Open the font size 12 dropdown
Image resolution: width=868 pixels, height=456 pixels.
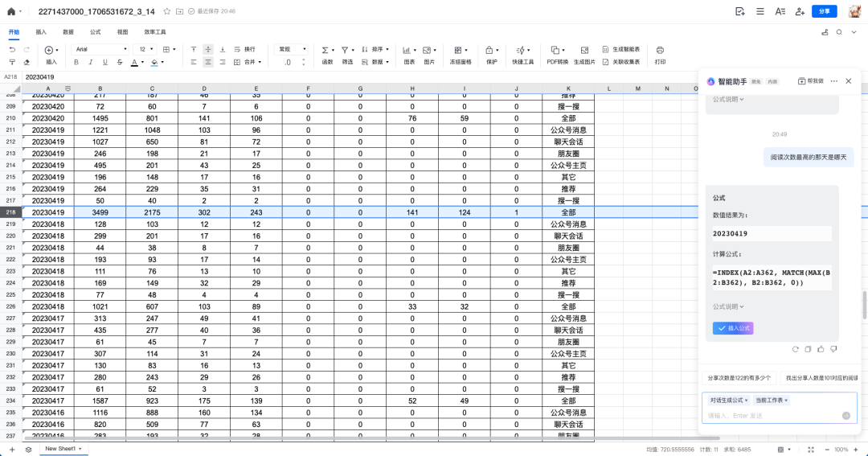(145, 49)
